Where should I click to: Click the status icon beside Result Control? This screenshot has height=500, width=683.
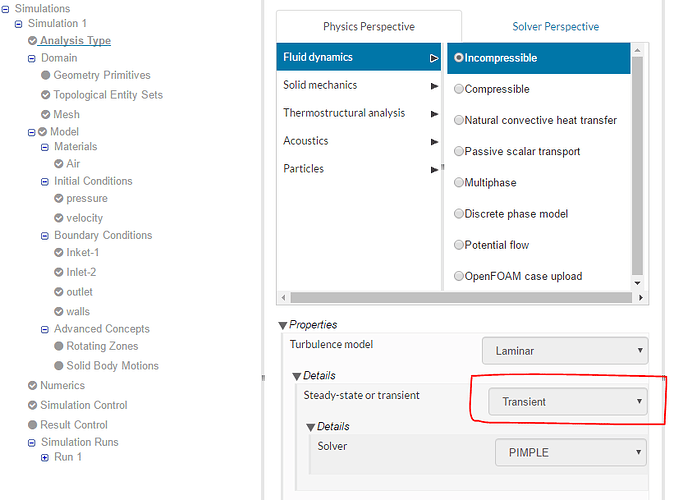point(32,425)
